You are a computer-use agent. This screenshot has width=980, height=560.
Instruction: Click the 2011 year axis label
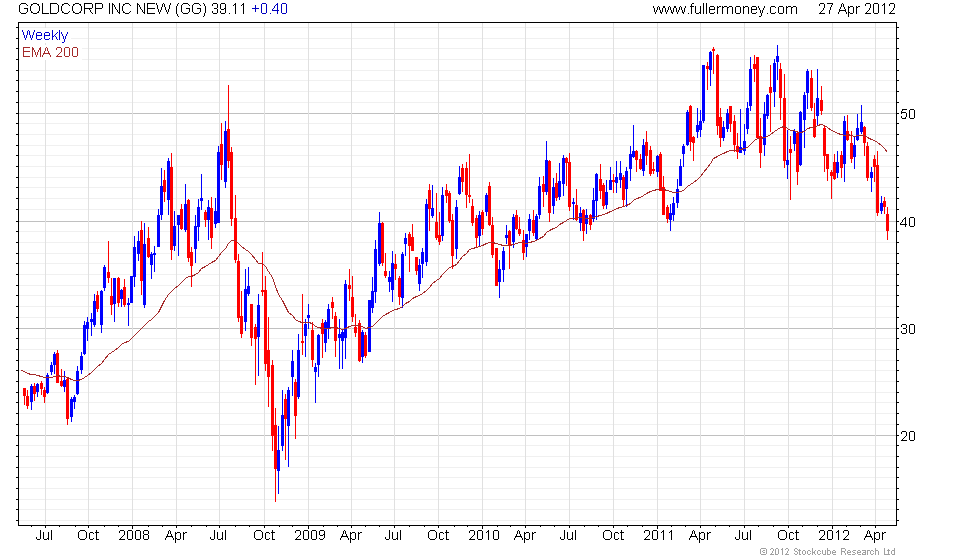pos(659,536)
